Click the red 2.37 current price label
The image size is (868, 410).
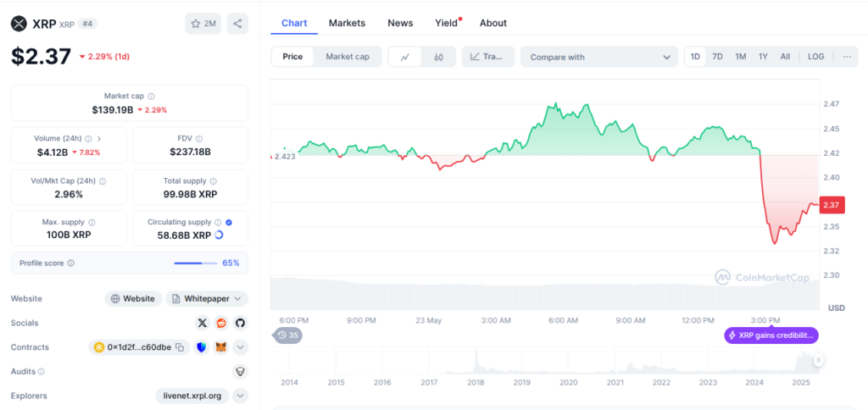click(832, 205)
